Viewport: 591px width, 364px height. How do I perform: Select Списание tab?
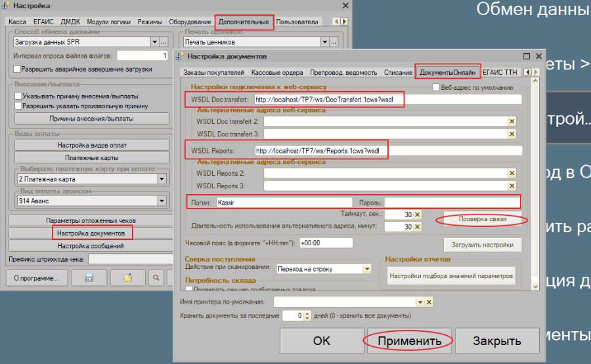[399, 72]
